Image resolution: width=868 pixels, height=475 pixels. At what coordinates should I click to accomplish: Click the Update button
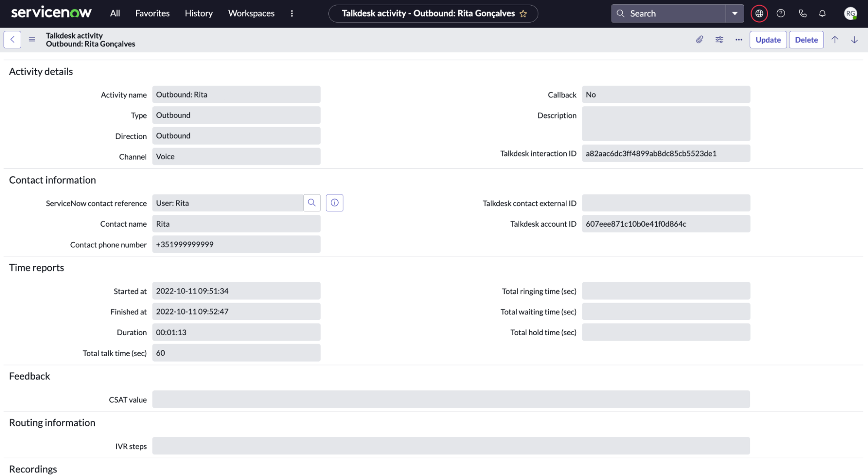[768, 40]
